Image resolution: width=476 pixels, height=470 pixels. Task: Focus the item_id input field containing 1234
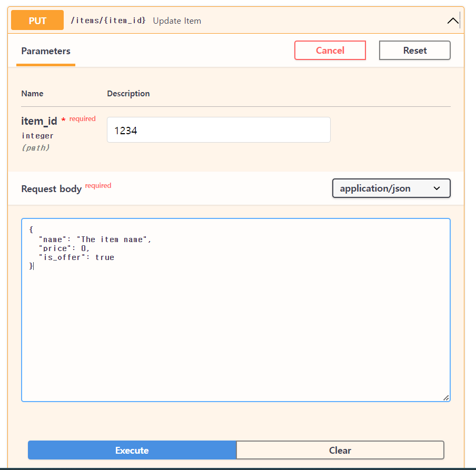219,130
